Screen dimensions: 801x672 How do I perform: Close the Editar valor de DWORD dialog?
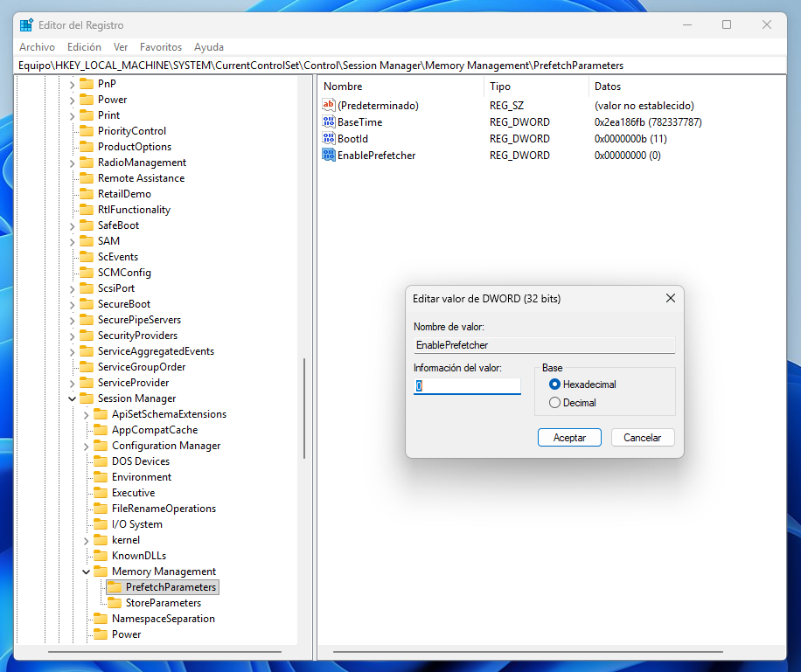pyautogui.click(x=670, y=298)
